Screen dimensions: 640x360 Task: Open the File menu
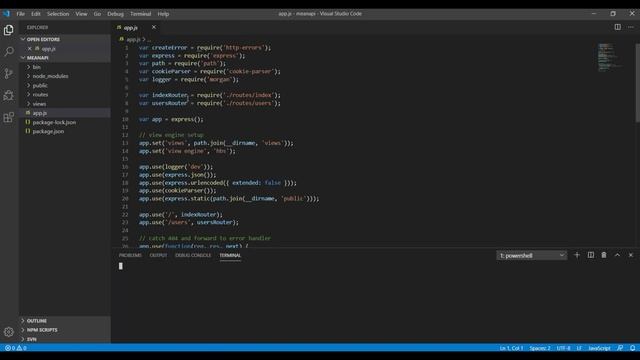point(20,14)
